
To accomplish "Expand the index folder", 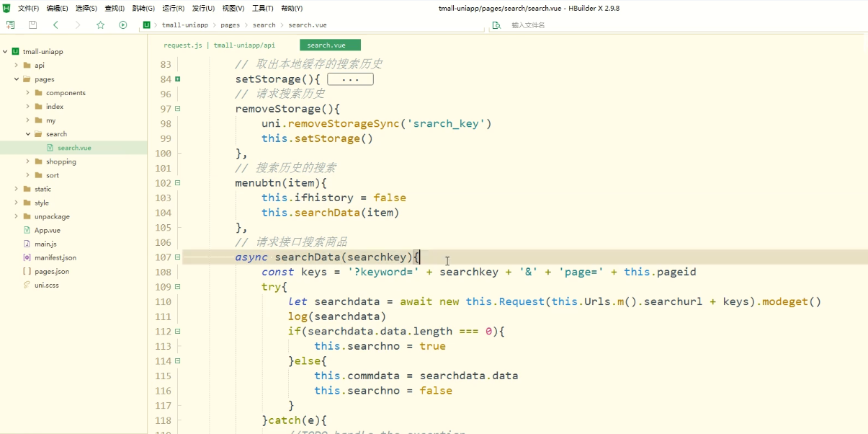I will (28, 107).
